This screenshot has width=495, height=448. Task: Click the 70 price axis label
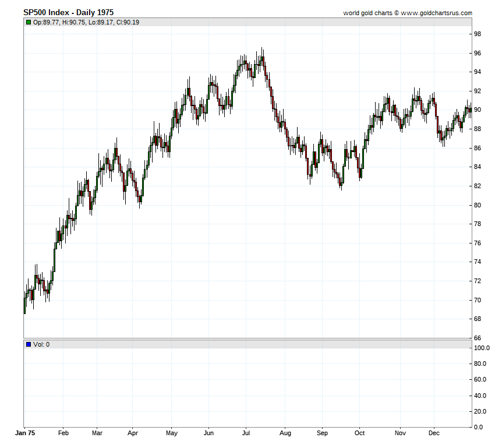(x=478, y=300)
